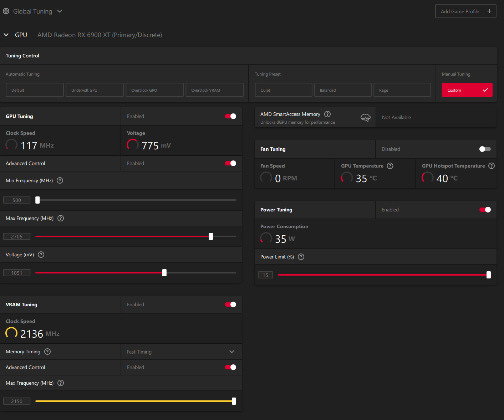Enable the Fan Tuning switch
Screen dimensions: 504x420
(485, 149)
